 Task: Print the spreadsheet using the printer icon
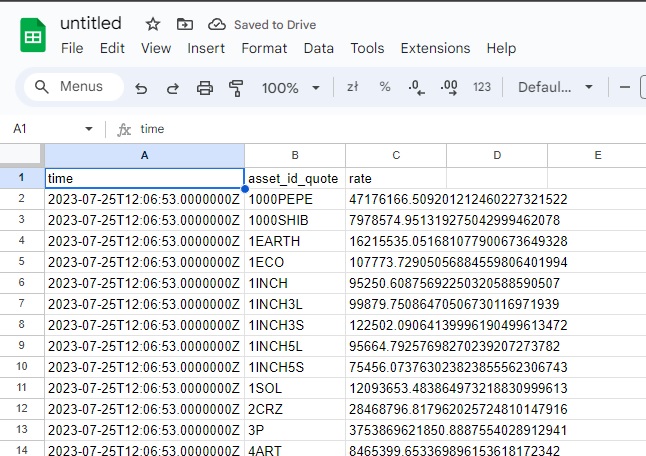(x=205, y=88)
